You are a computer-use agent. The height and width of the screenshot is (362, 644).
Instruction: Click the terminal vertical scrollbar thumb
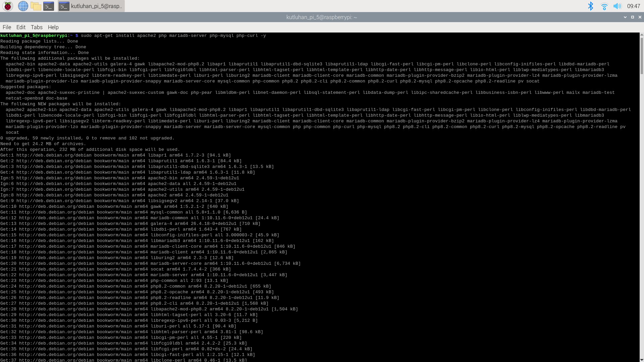(x=642, y=55)
